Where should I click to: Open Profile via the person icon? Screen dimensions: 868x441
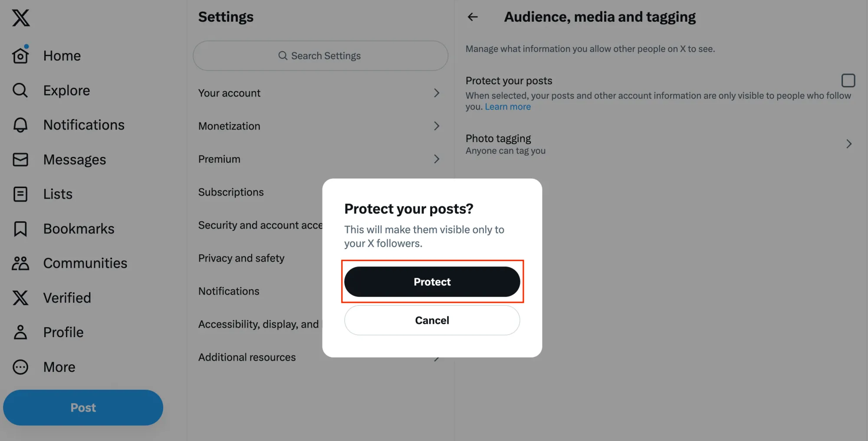point(20,332)
